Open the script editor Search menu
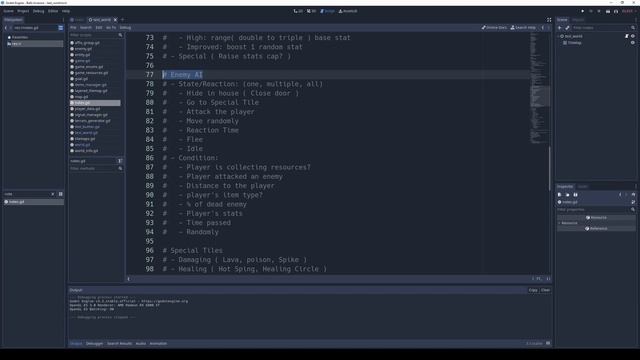Screen dimensions: 640x360 coord(86,28)
